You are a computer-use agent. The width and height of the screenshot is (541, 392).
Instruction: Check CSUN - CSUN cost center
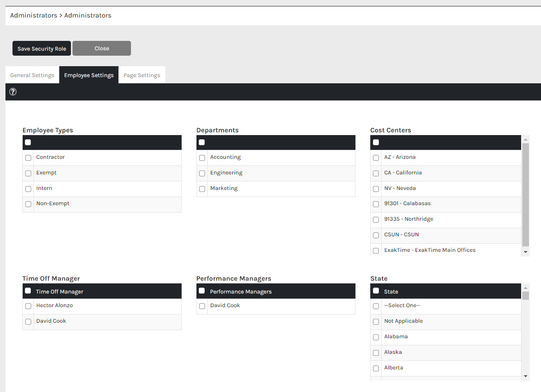pos(376,235)
